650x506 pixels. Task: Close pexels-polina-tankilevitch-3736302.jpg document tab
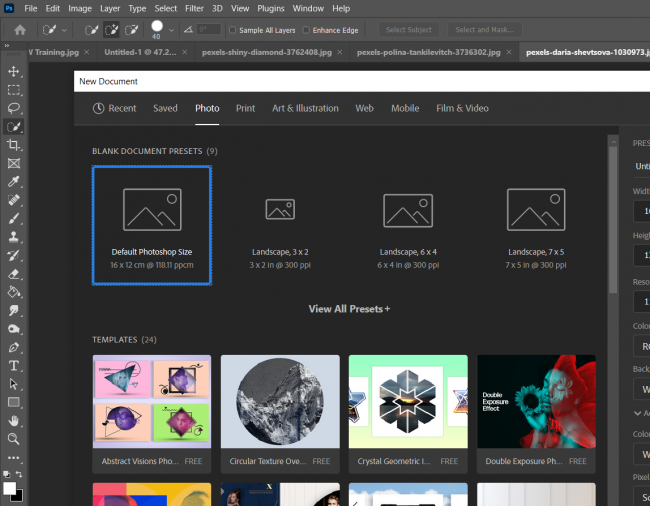tap(509, 52)
